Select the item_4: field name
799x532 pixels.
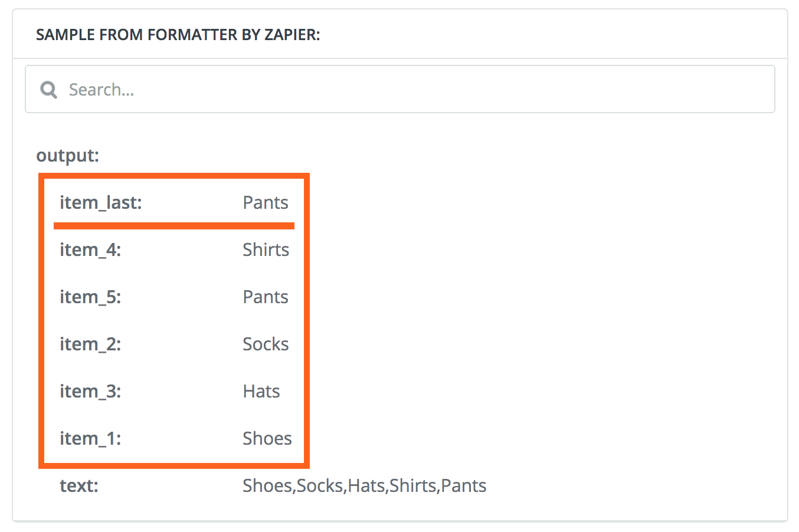pos(90,250)
